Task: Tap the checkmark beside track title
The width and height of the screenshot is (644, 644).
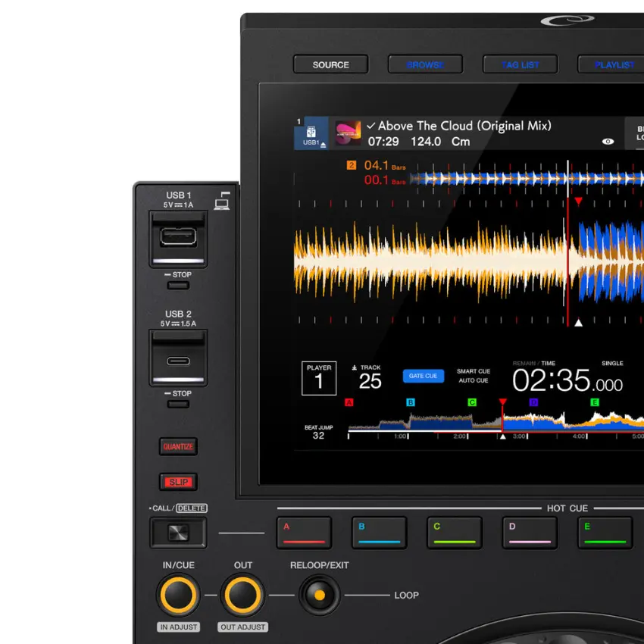Action: point(371,126)
